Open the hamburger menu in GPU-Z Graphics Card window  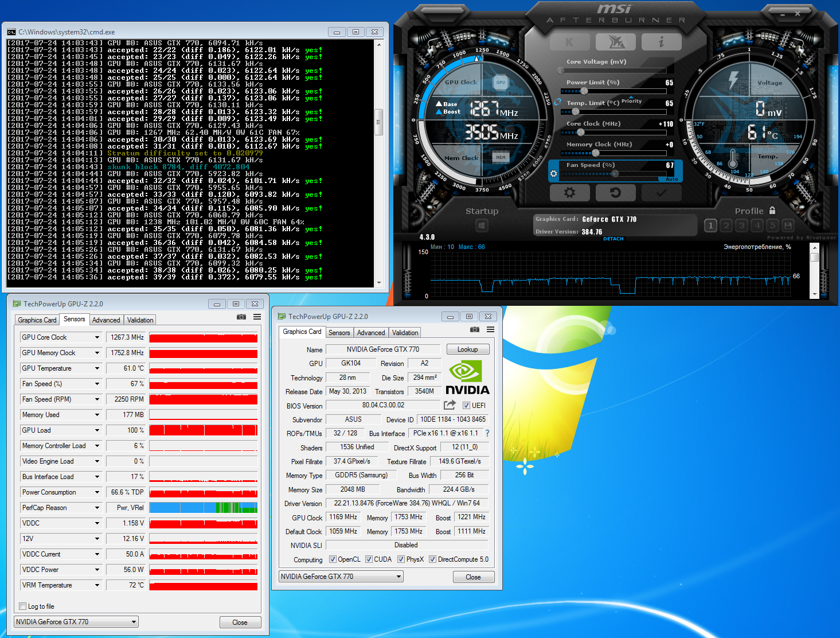(490, 329)
